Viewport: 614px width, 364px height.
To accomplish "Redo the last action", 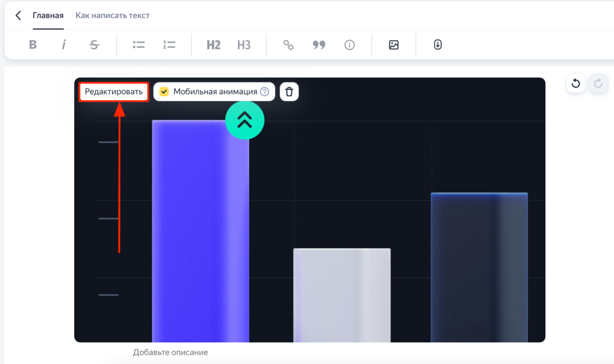I will tap(598, 83).
